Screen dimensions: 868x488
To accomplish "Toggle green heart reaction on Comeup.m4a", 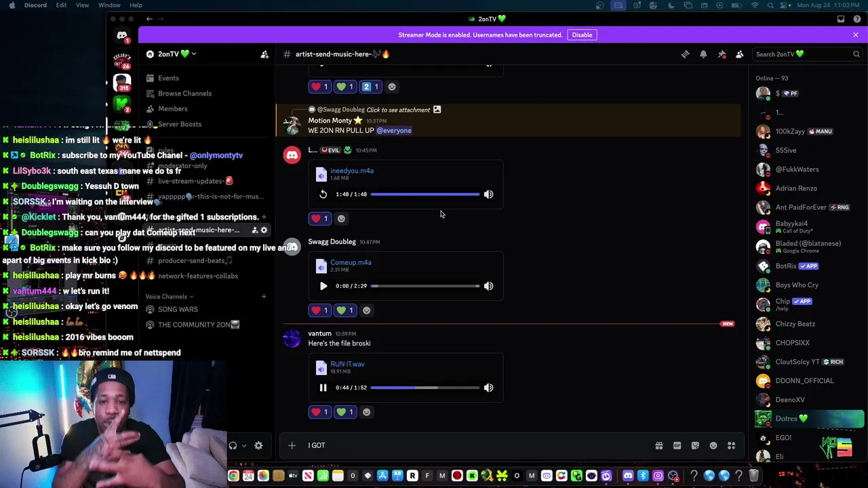I will tap(345, 310).
